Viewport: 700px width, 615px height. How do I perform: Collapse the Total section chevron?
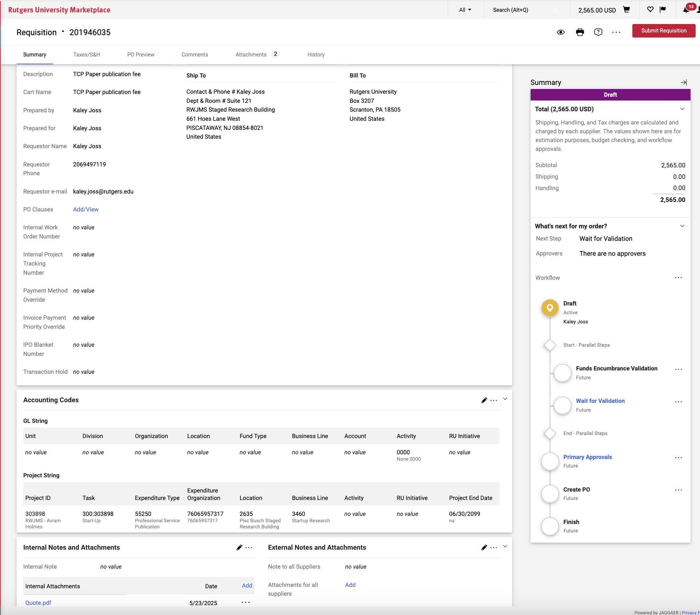[x=682, y=109]
